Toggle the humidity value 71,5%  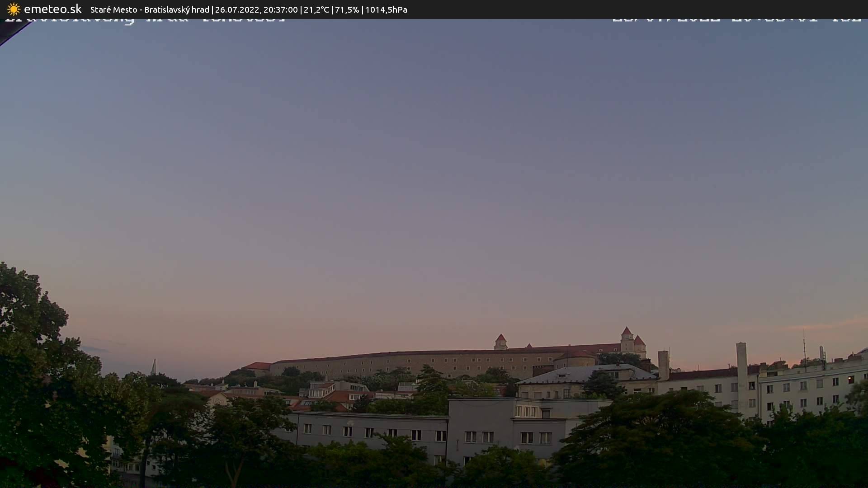coord(347,9)
